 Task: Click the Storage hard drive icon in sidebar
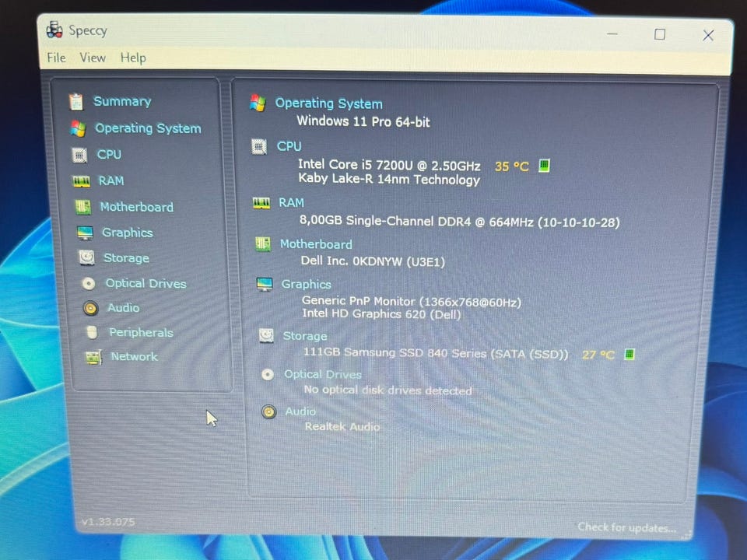[86, 257]
